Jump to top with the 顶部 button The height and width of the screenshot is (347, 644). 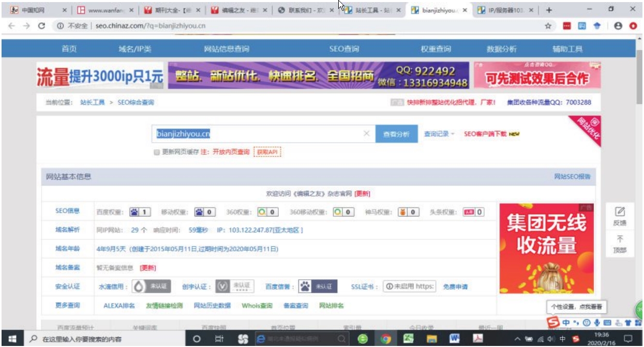620,244
